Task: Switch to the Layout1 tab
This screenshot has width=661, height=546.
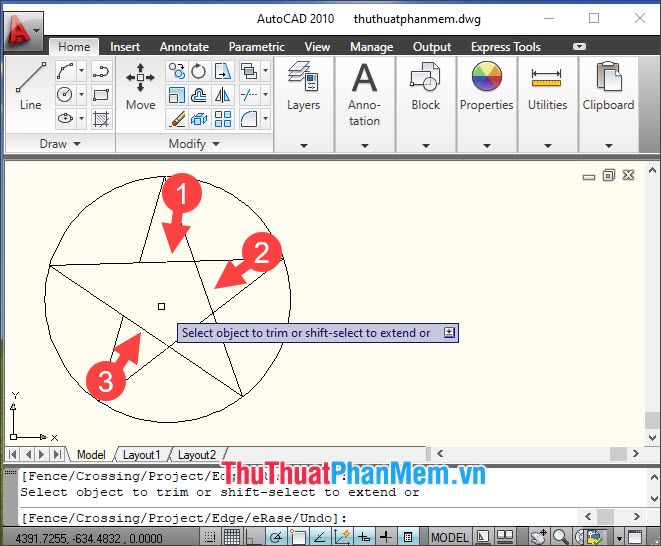Action: tap(141, 455)
